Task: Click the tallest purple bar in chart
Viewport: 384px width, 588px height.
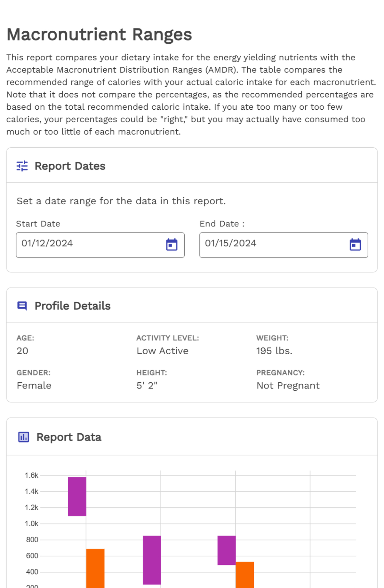Action: click(x=77, y=497)
